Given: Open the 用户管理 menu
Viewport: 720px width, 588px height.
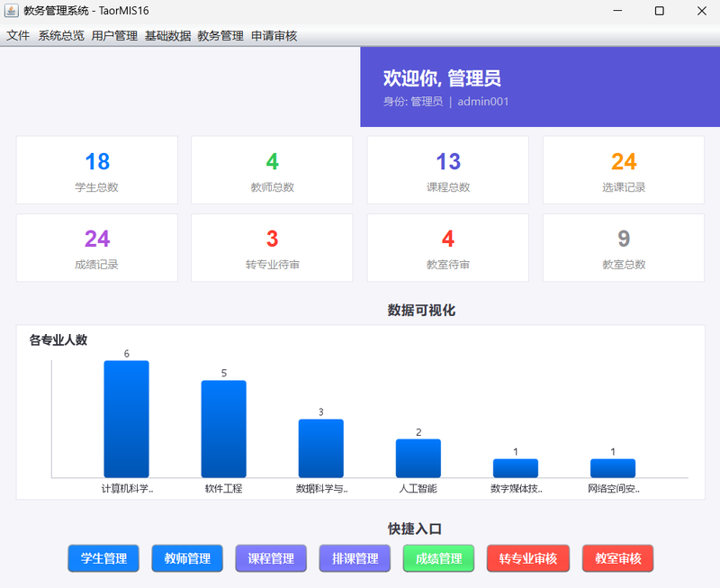Looking at the screenshot, I should 114,35.
